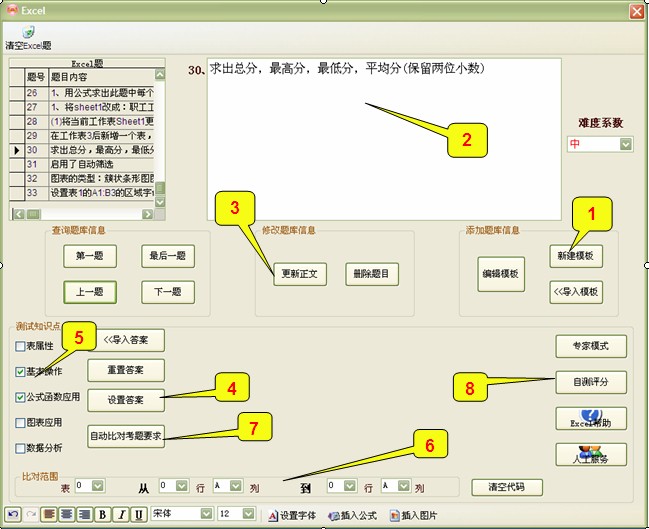Click 插入图片 insert picture
The image size is (649, 529).
pyautogui.click(x=413, y=515)
